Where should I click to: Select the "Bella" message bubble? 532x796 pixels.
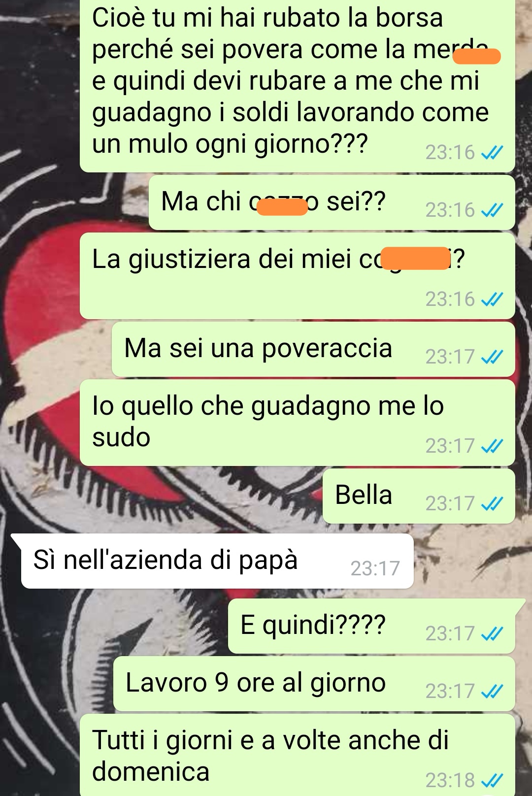[419, 496]
